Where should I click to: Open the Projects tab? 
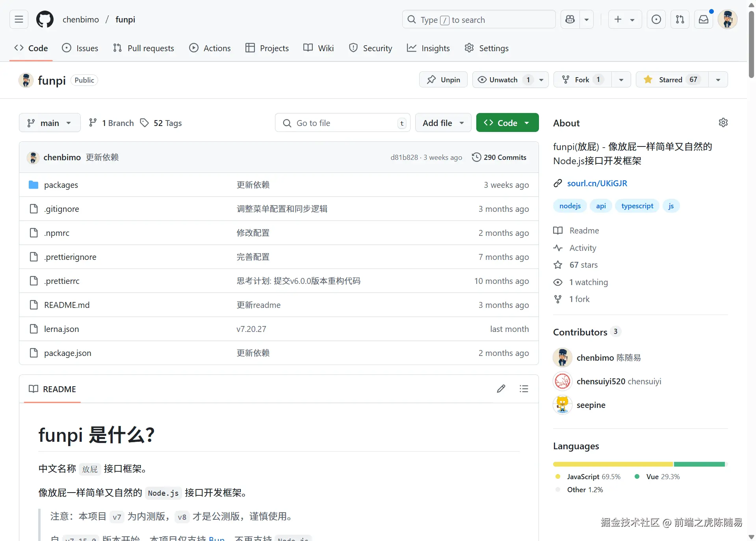coord(267,48)
